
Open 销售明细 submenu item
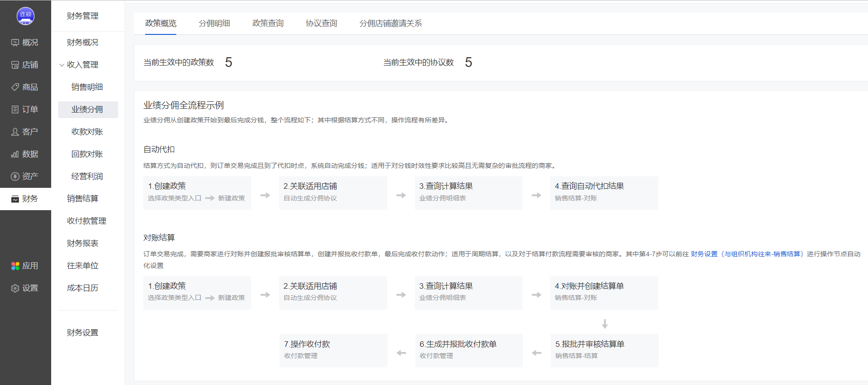[x=87, y=87]
